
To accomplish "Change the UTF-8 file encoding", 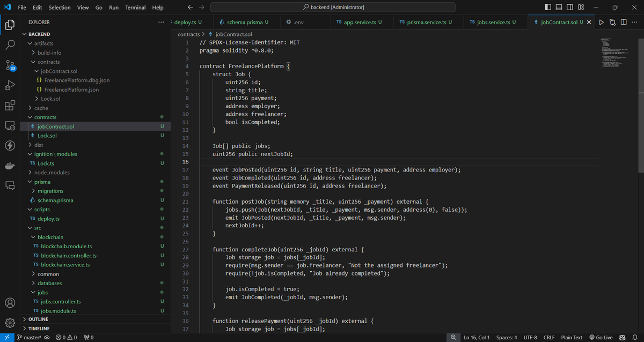I will coord(530,337).
